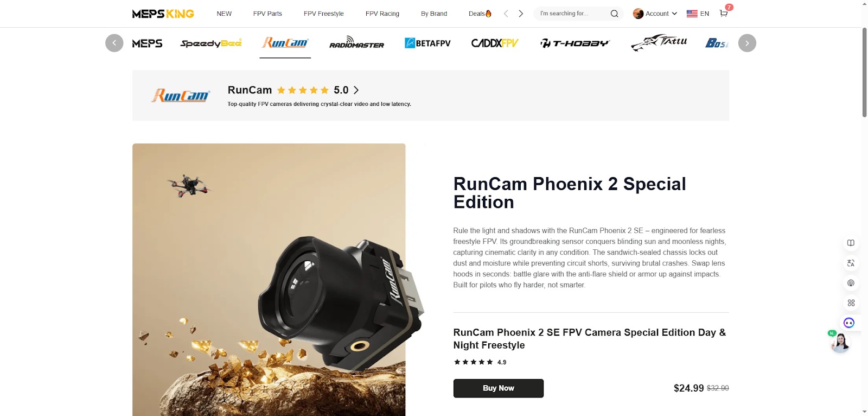Open the chat bot assistant icon
The height and width of the screenshot is (416, 868).
coord(849,323)
